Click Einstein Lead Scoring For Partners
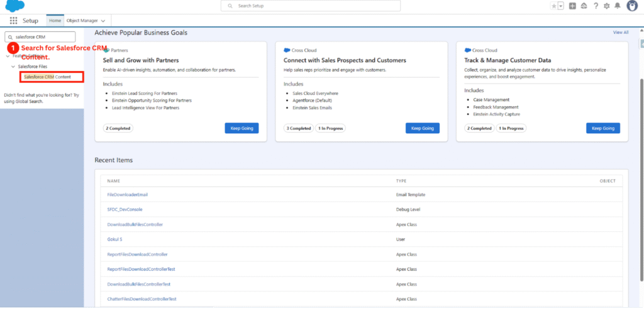Image resolution: width=644 pixels, height=309 pixels. point(144,93)
